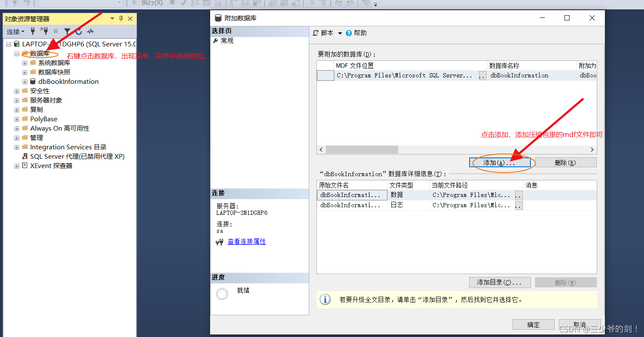Open the activity monitor pulse icon

pos(90,31)
